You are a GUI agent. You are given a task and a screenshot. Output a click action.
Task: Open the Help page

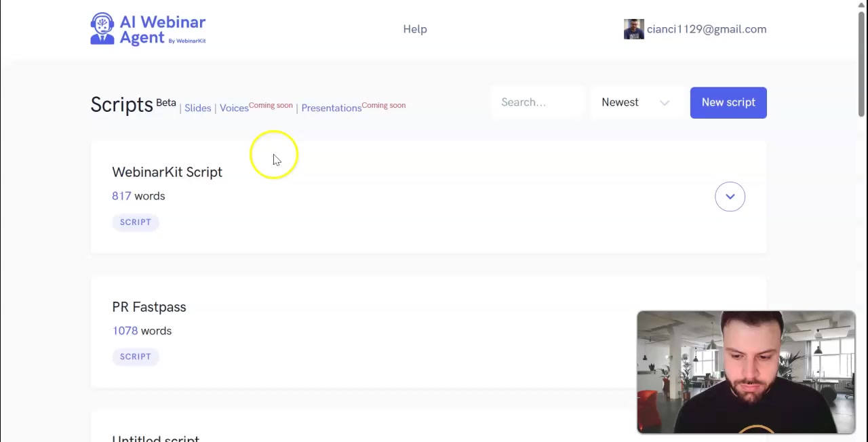click(x=415, y=29)
